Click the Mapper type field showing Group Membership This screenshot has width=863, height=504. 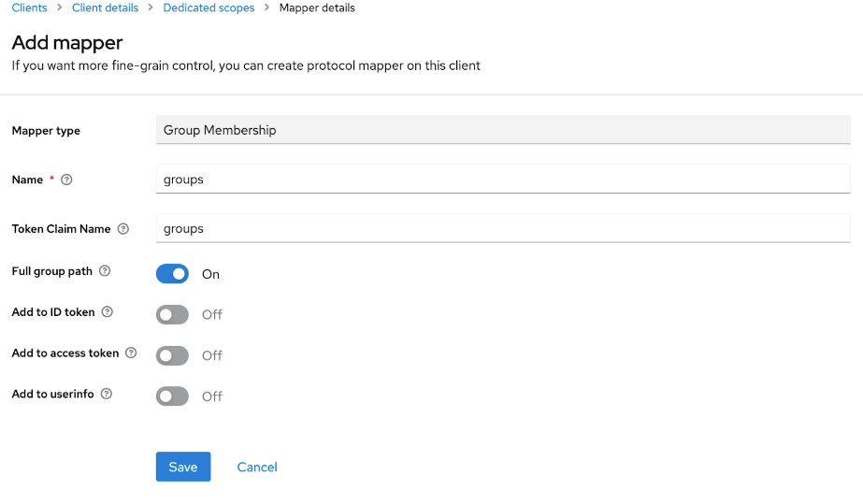[503, 130]
